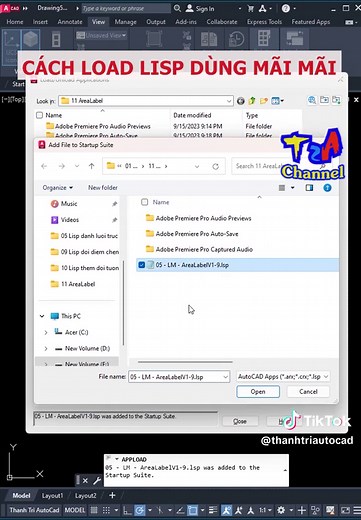Click the Clean Screen icon in the status bar

[x=345, y=510]
